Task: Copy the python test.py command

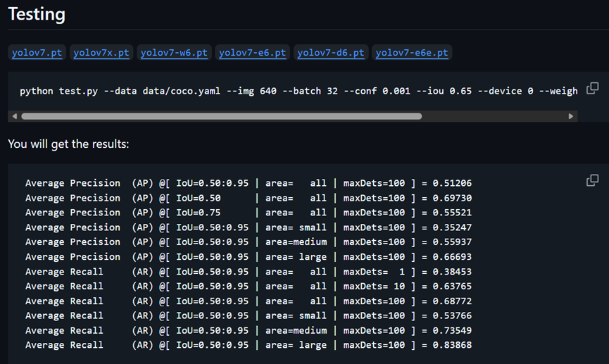Action: [x=592, y=88]
